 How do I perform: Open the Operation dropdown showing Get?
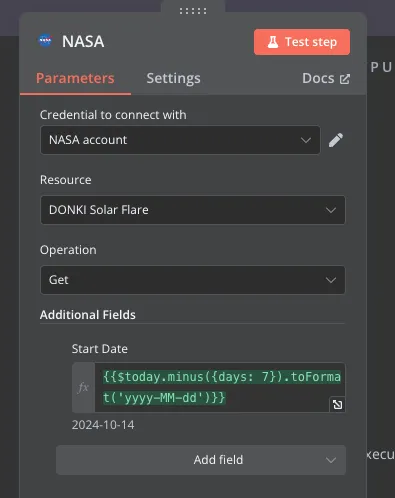click(193, 280)
